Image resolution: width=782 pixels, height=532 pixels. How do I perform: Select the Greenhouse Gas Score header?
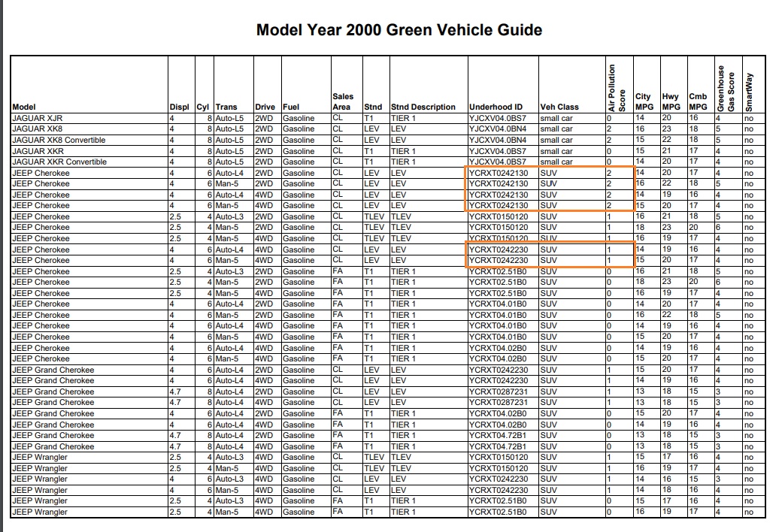click(725, 88)
